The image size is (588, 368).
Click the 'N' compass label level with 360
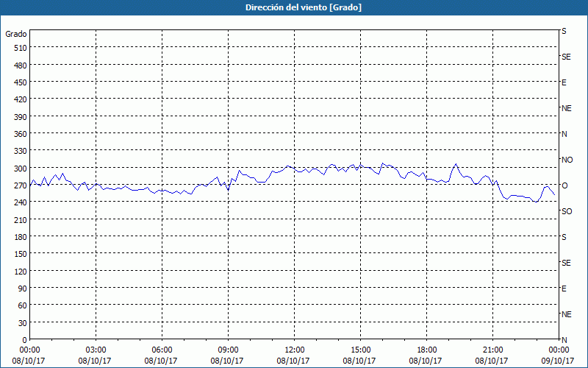(x=564, y=134)
